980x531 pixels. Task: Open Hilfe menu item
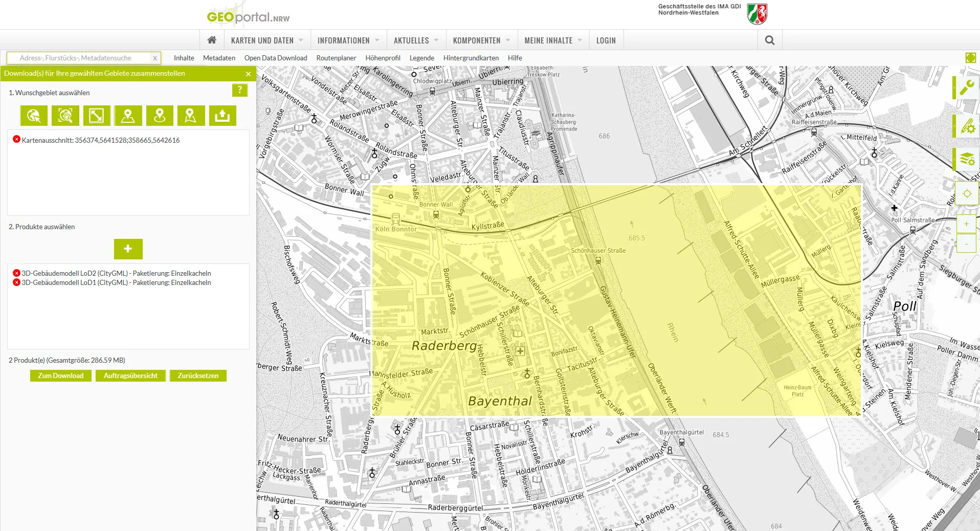click(x=515, y=58)
